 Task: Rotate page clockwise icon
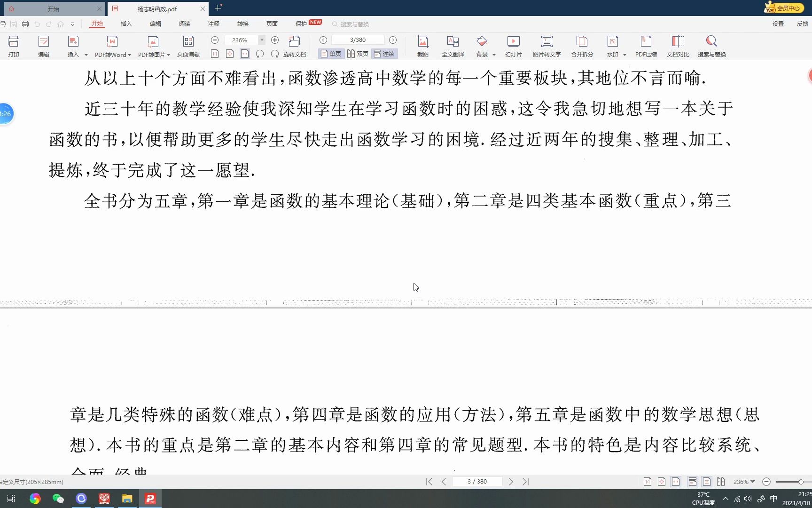pyautogui.click(x=275, y=54)
